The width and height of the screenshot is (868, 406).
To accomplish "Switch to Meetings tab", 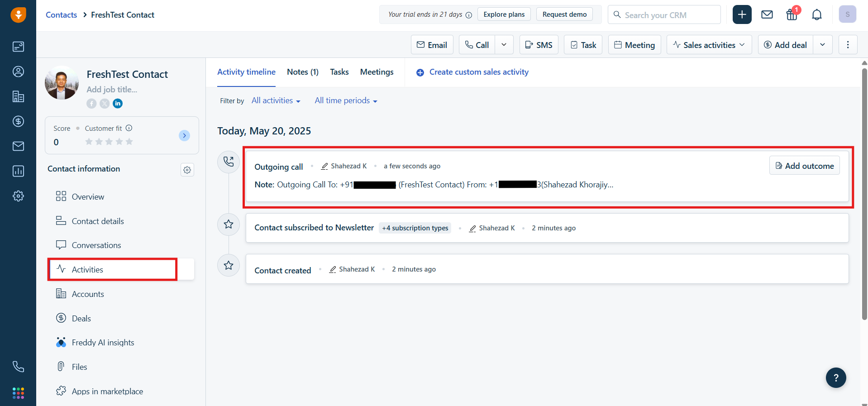I will point(377,72).
